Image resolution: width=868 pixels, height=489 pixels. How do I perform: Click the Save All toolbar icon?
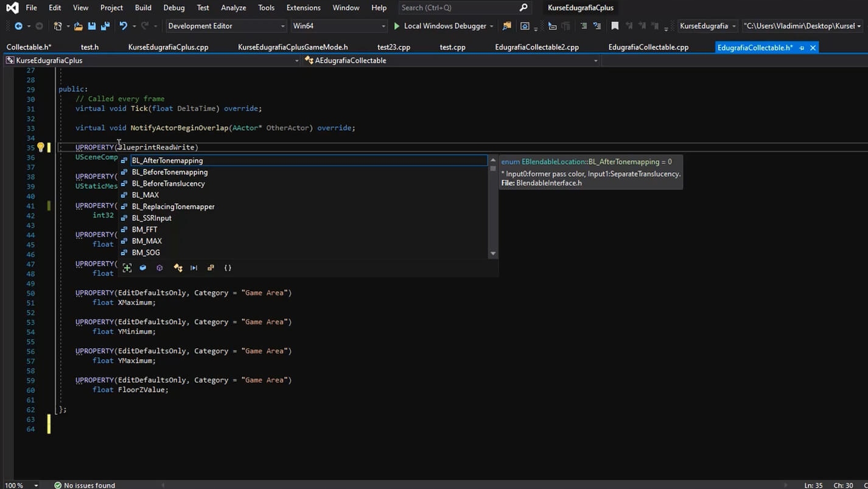click(105, 26)
